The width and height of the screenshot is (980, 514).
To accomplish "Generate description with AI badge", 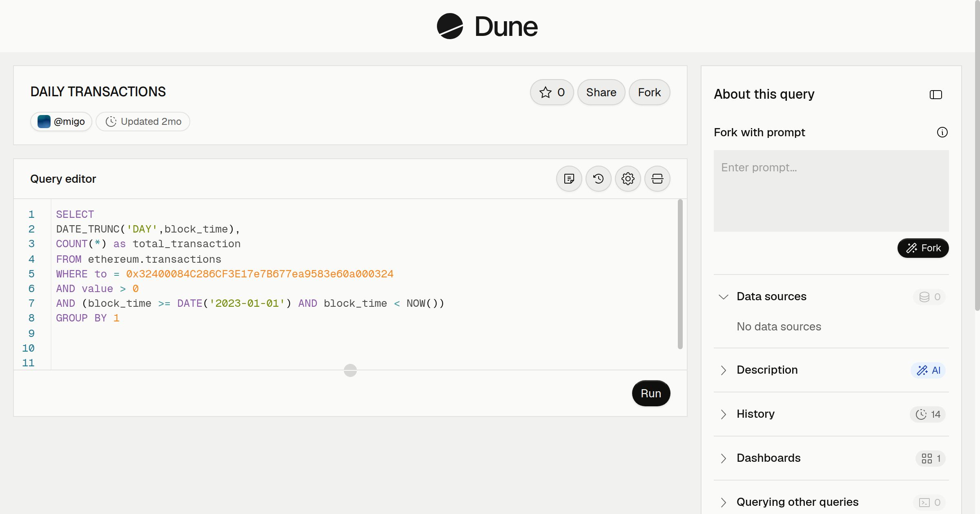I will (928, 370).
